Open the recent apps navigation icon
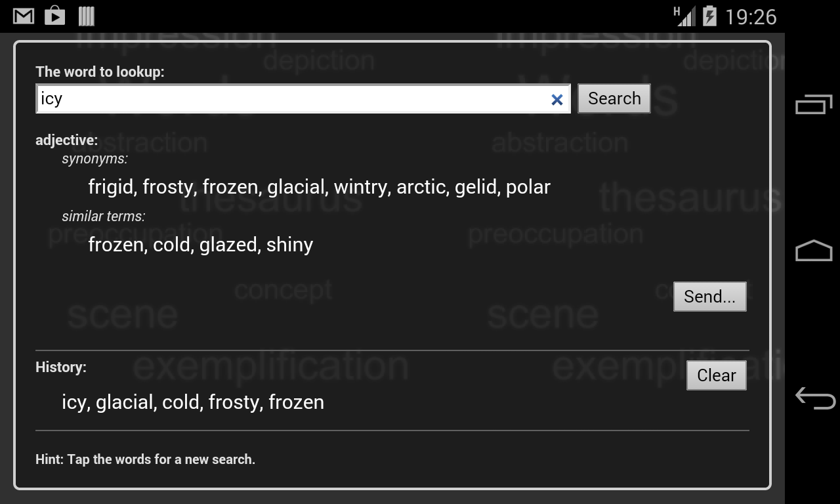 point(812,103)
